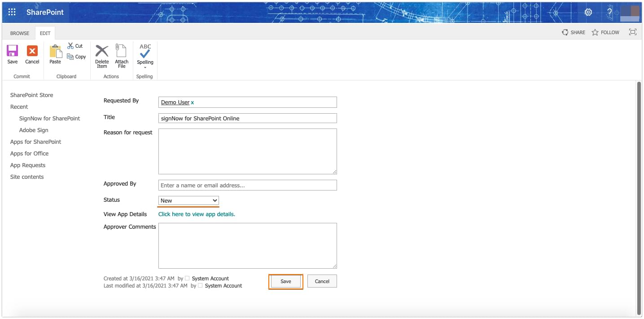Toggle focus on content mode icon
This screenshot has width=644, height=319.
tap(633, 32)
